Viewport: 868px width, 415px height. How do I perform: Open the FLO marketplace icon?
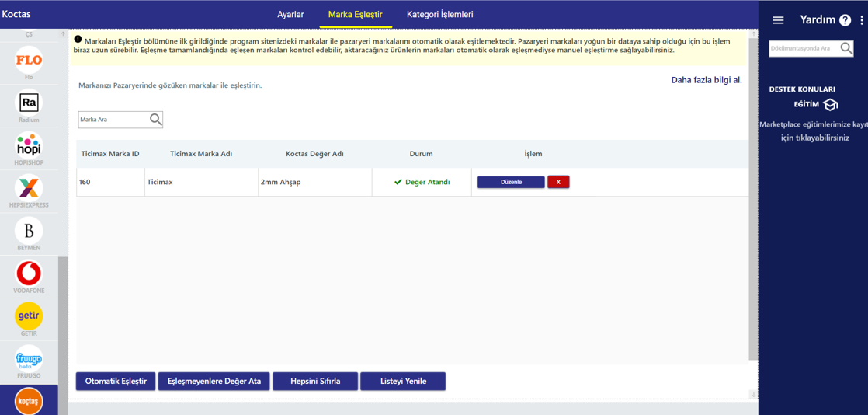(x=29, y=59)
